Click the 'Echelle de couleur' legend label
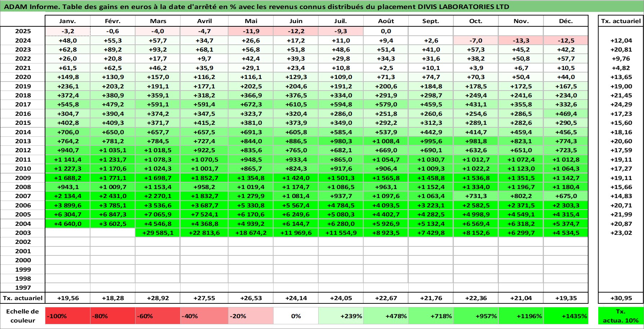 (x=23, y=316)
